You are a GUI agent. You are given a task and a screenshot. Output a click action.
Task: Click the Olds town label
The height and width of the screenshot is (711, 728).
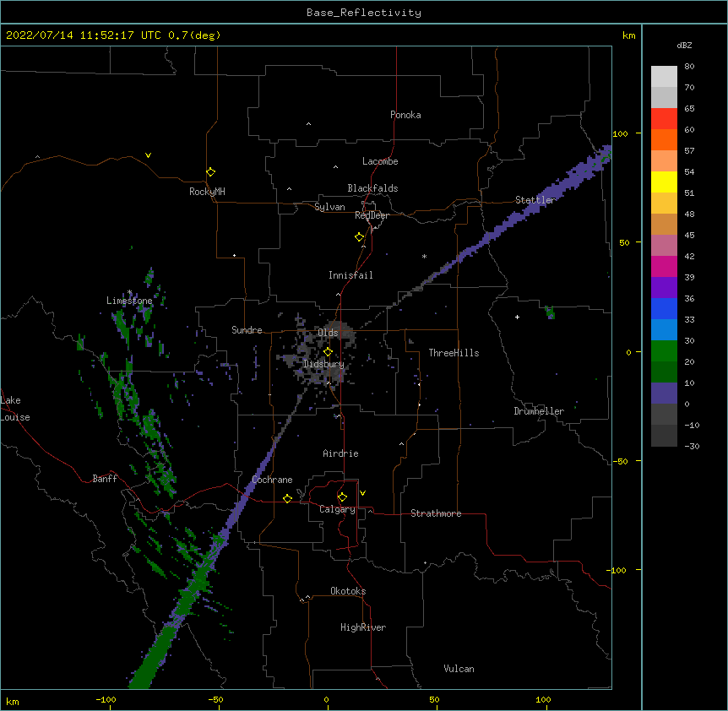tap(328, 333)
